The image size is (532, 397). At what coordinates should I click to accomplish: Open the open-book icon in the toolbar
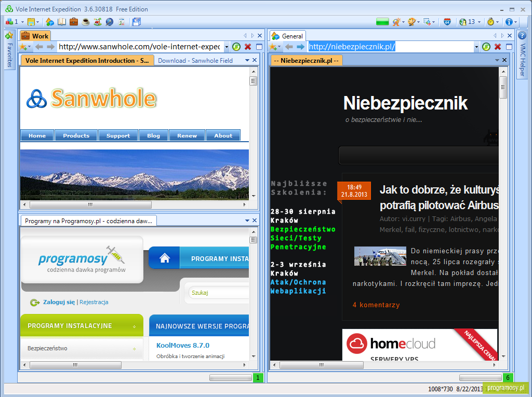62,22
